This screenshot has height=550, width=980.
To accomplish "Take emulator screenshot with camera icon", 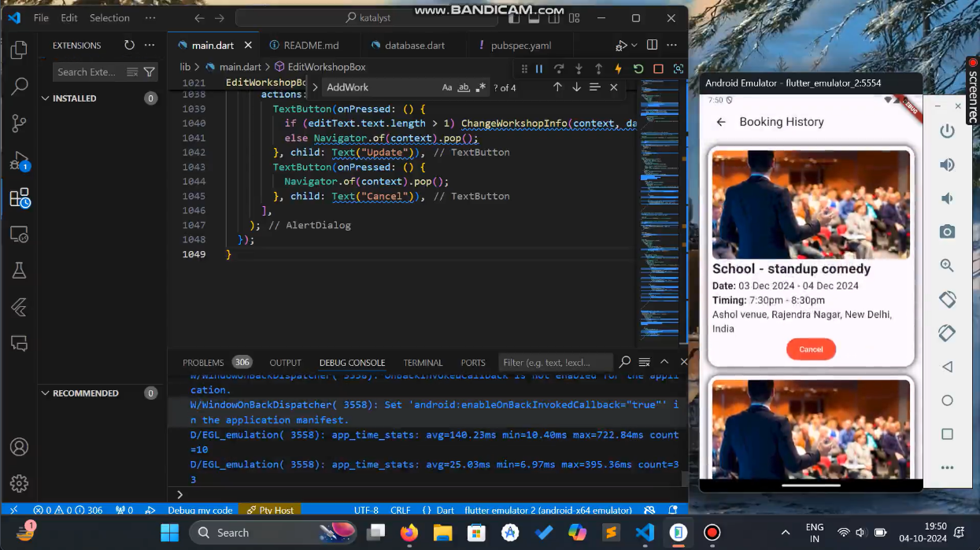I will [x=947, y=231].
